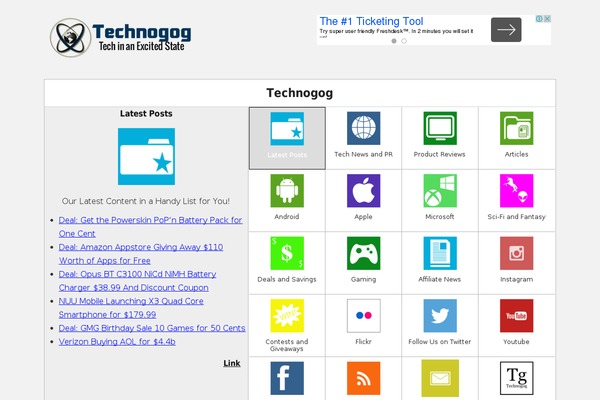Select the Deals and Savings dollar icon

pos(287,253)
